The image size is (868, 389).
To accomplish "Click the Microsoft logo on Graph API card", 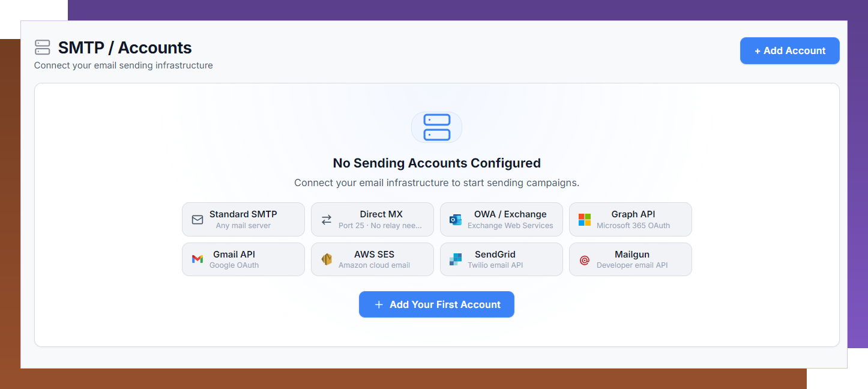I will pyautogui.click(x=584, y=219).
